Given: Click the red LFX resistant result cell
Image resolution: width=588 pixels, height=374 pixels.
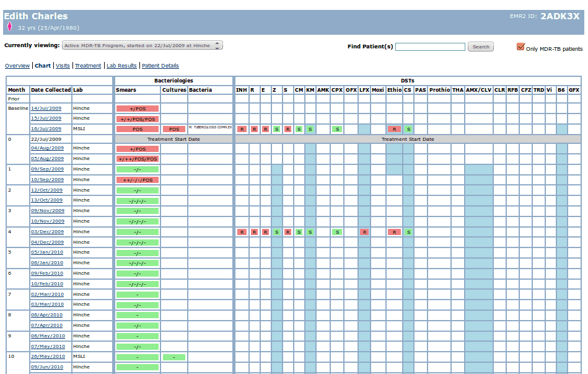Looking at the screenshot, I should (364, 232).
